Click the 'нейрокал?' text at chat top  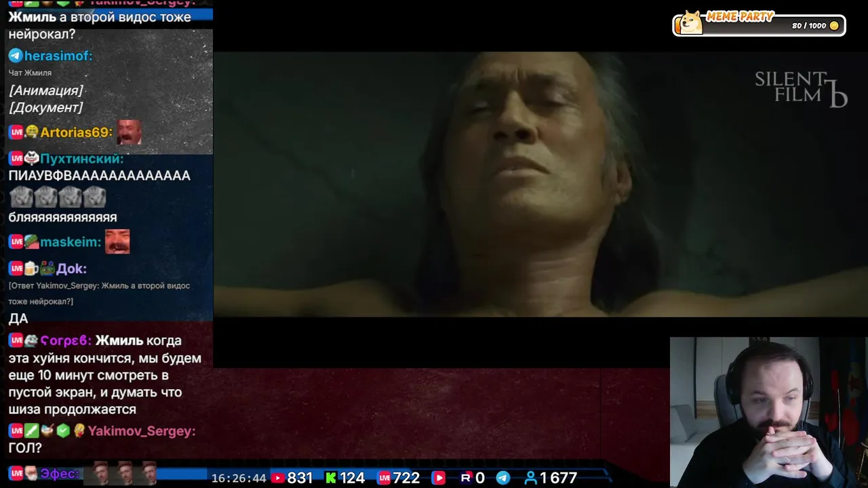(x=41, y=34)
